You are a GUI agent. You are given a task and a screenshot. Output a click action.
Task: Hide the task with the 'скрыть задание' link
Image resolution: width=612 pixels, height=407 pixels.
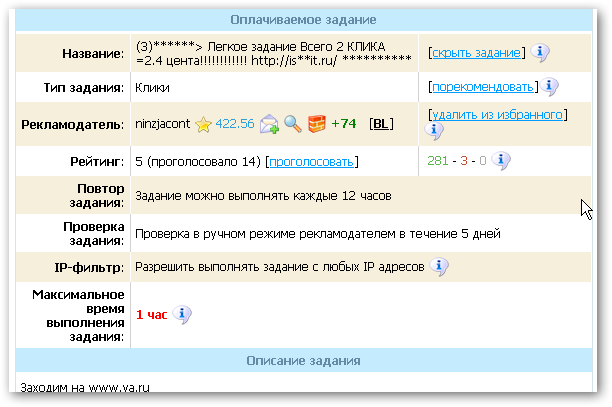pos(476,52)
